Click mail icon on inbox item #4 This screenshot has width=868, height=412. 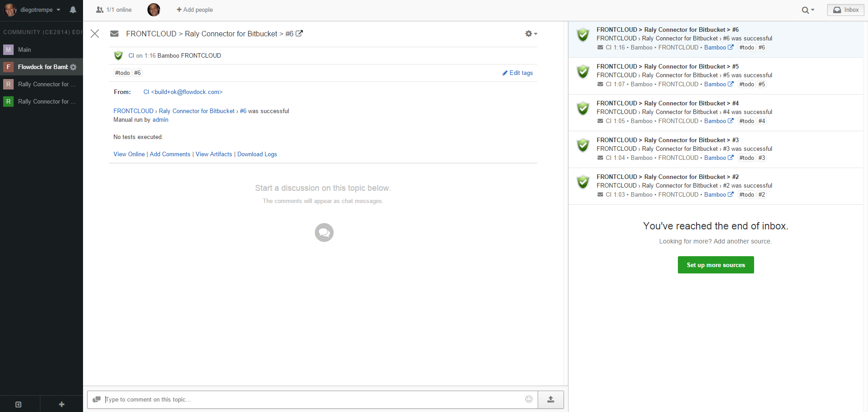(600, 121)
